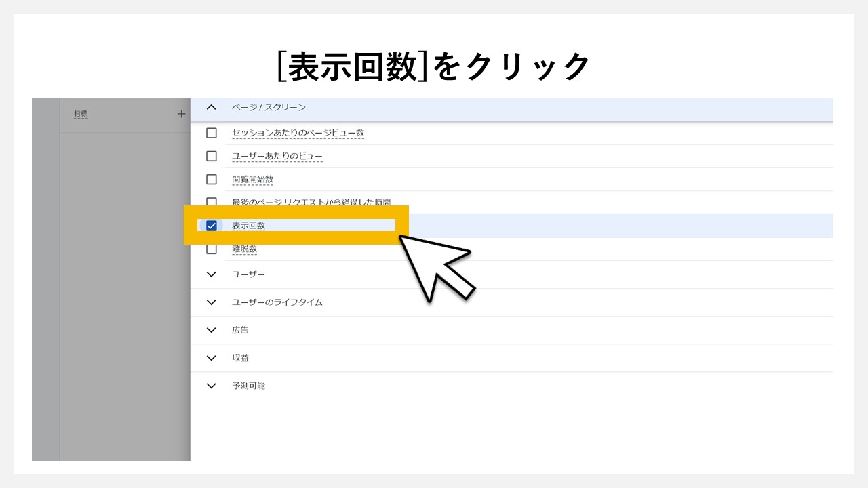Enable 最後のページリクエストから経過した時間 checkbox
The image size is (868, 488).
(x=212, y=202)
